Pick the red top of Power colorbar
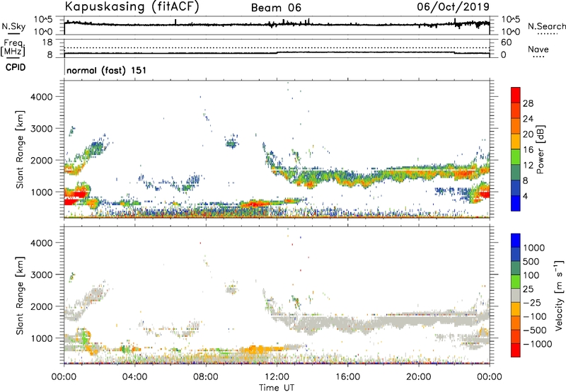The width and height of the screenshot is (566, 392). click(x=516, y=95)
